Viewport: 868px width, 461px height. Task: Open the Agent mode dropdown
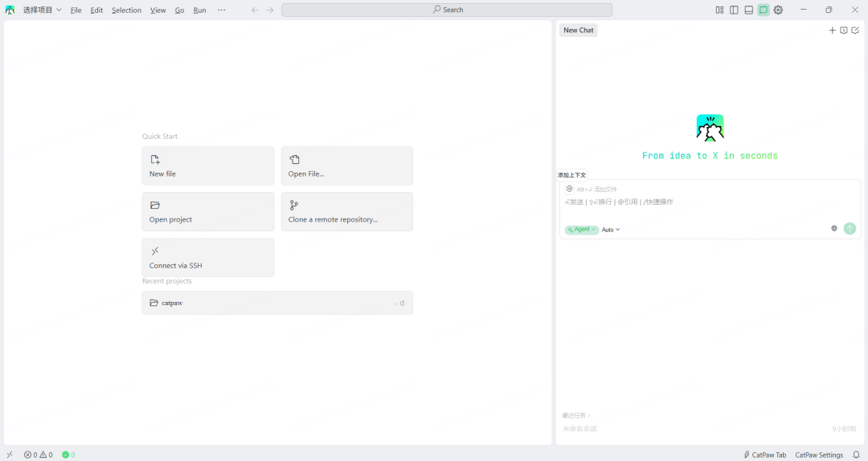point(582,230)
